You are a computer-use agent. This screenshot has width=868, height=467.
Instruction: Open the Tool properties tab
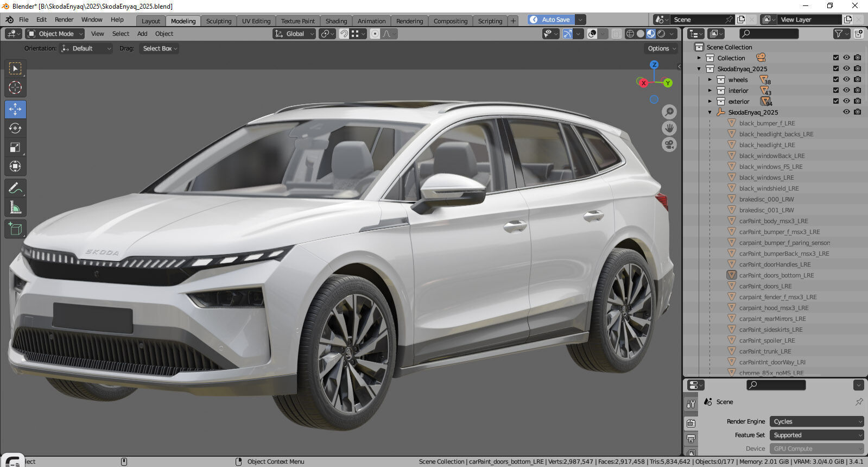[691, 404]
